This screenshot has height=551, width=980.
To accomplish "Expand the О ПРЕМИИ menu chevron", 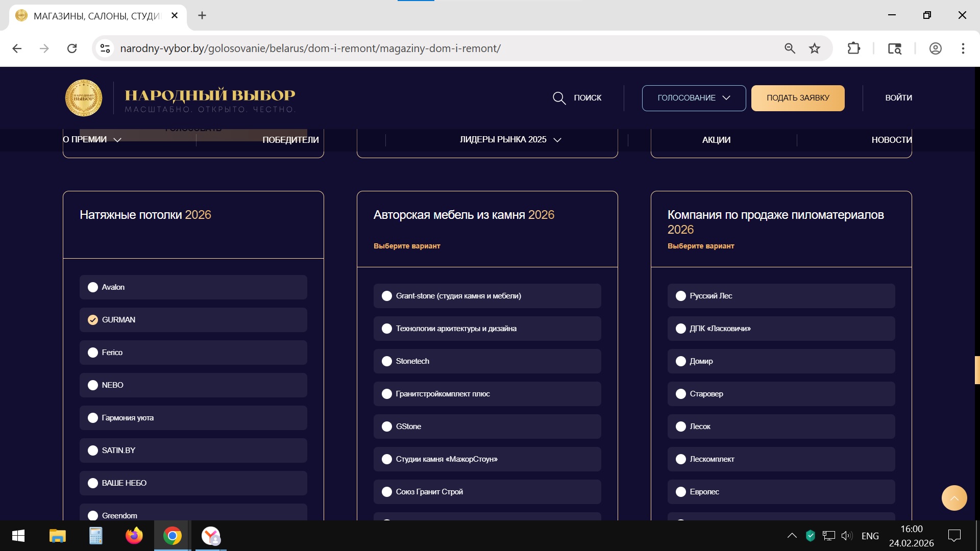I will [117, 140].
